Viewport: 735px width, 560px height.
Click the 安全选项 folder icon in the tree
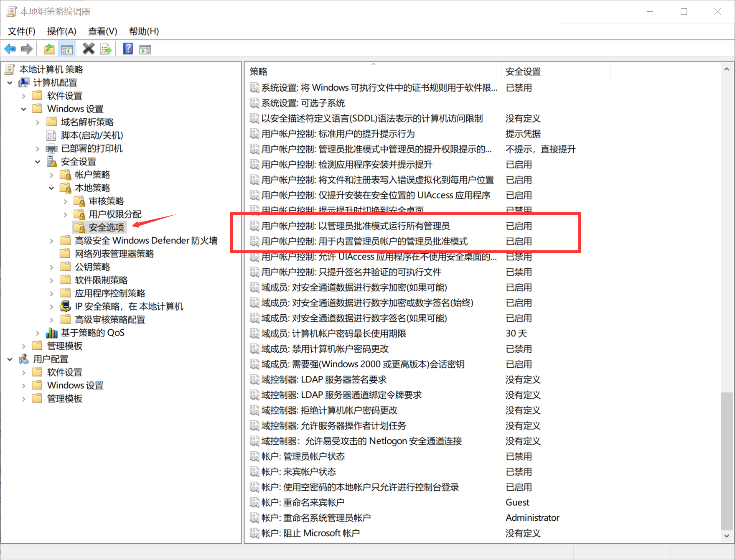pos(79,227)
